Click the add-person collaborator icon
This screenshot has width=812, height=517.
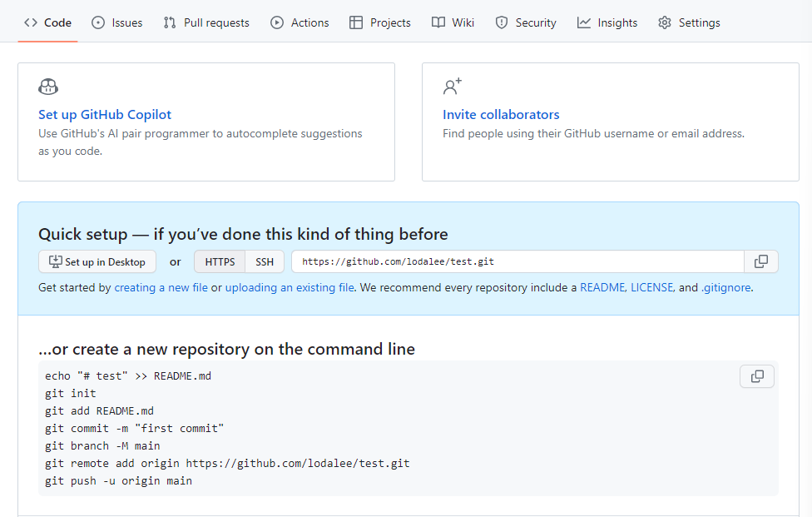(452, 87)
